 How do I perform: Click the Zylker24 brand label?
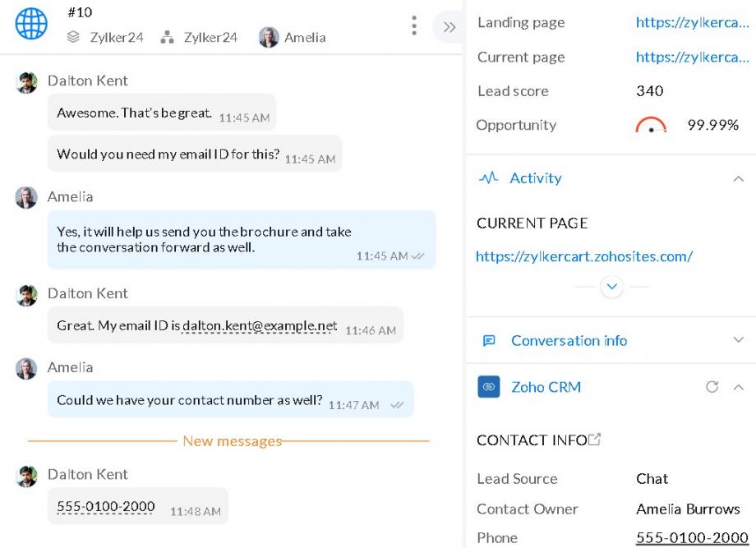[117, 37]
